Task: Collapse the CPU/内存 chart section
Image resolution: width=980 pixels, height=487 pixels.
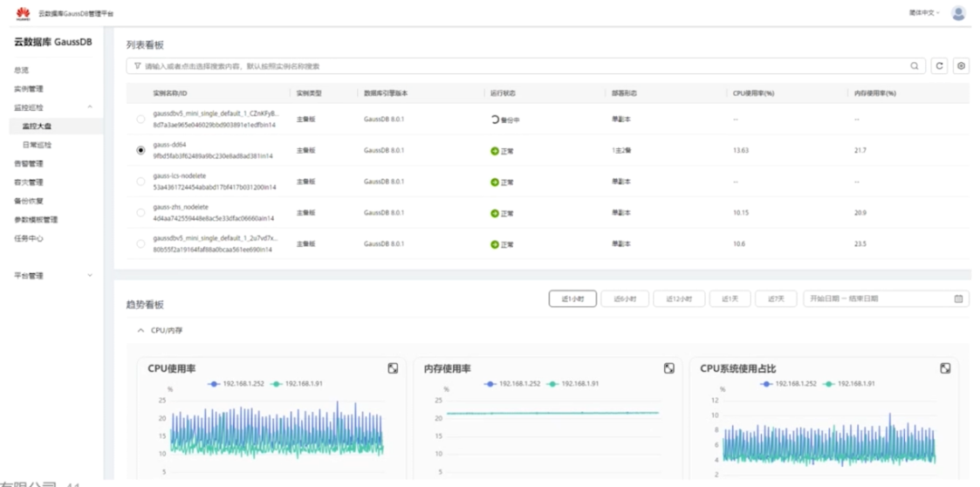Action: [x=140, y=331]
